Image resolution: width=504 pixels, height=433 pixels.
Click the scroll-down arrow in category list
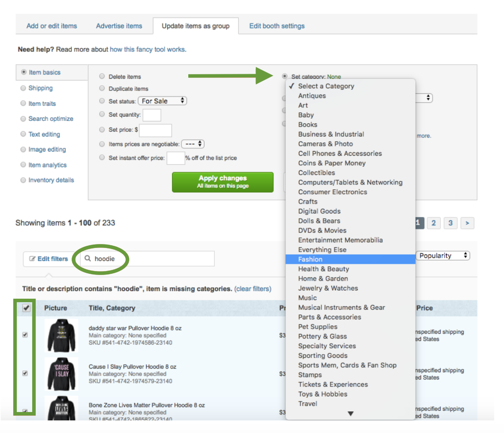tap(350, 414)
